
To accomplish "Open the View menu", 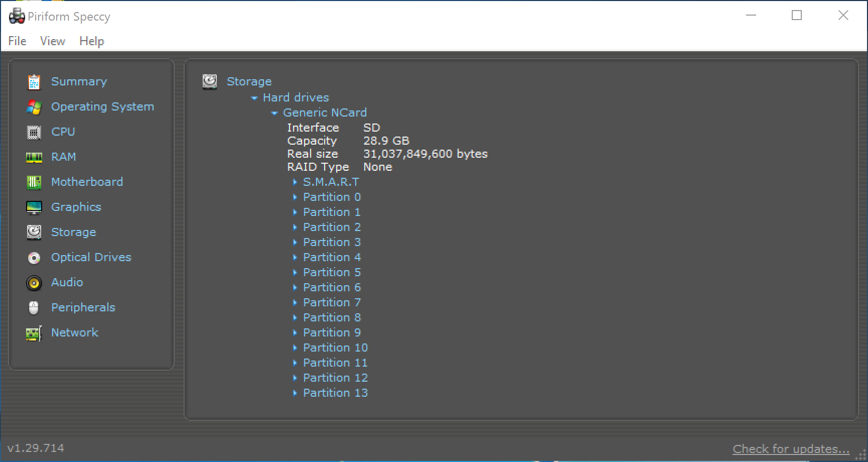I will (53, 41).
